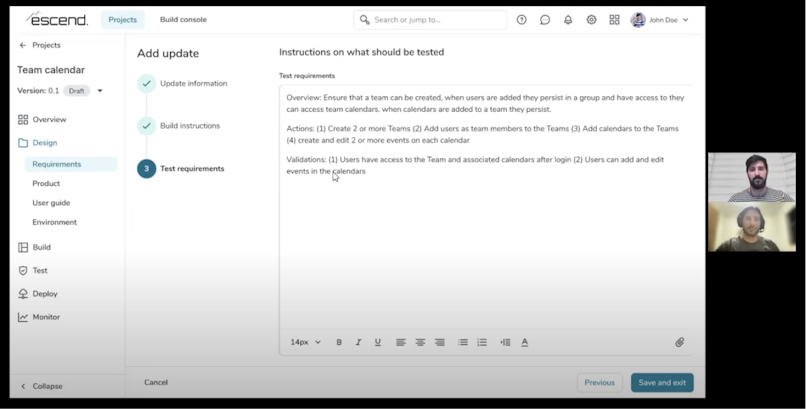
Task: Click the escend logo
Action: 57,20
